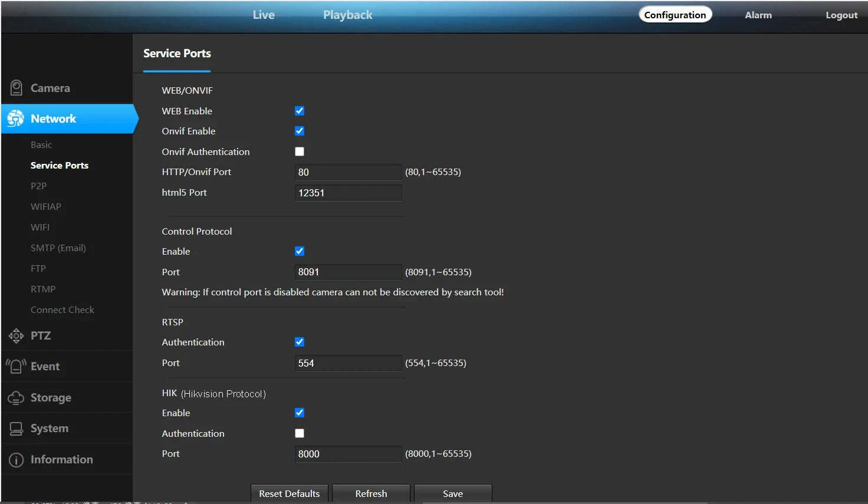868x504 pixels.
Task: Click the Event alarm bell icon
Action: tap(16, 367)
